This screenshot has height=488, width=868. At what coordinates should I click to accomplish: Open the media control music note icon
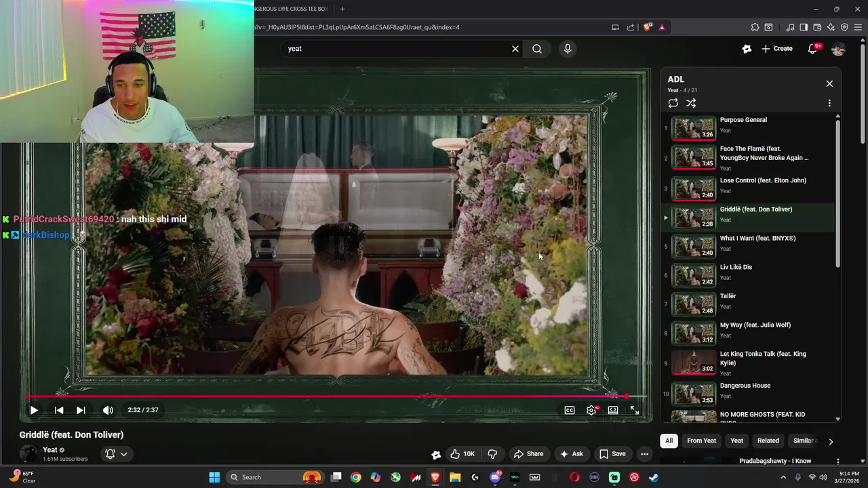(x=790, y=27)
